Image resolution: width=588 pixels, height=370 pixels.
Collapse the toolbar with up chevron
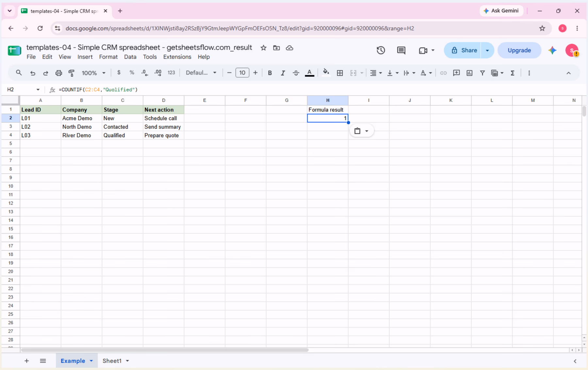(x=568, y=73)
